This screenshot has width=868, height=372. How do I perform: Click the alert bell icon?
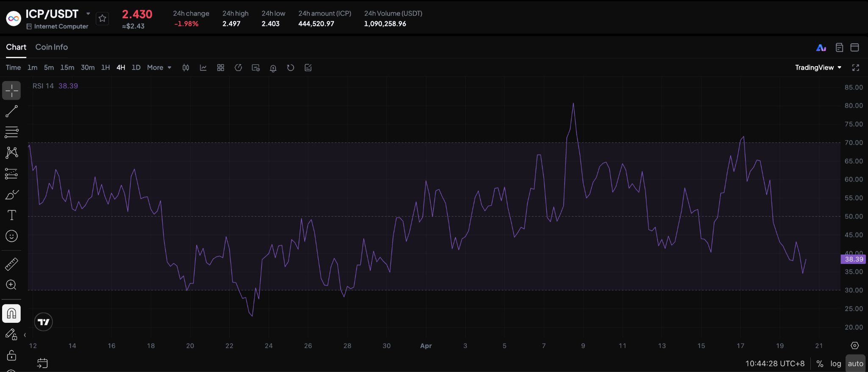point(273,68)
